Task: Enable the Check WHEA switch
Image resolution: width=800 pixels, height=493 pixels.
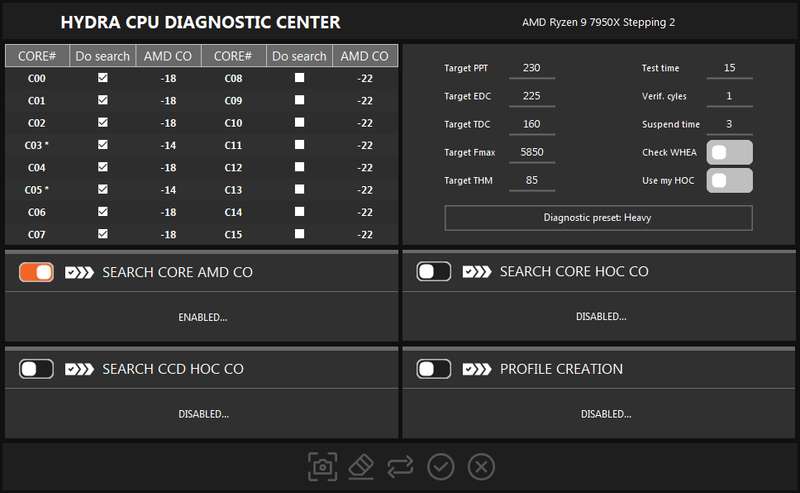Action: 729,153
